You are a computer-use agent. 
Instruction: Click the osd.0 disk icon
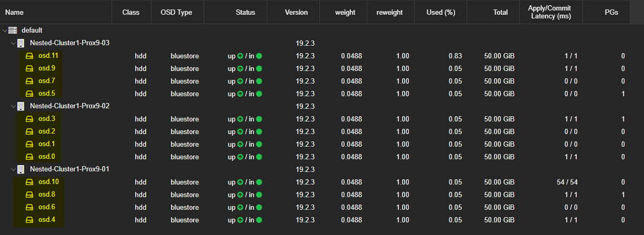tap(30, 156)
